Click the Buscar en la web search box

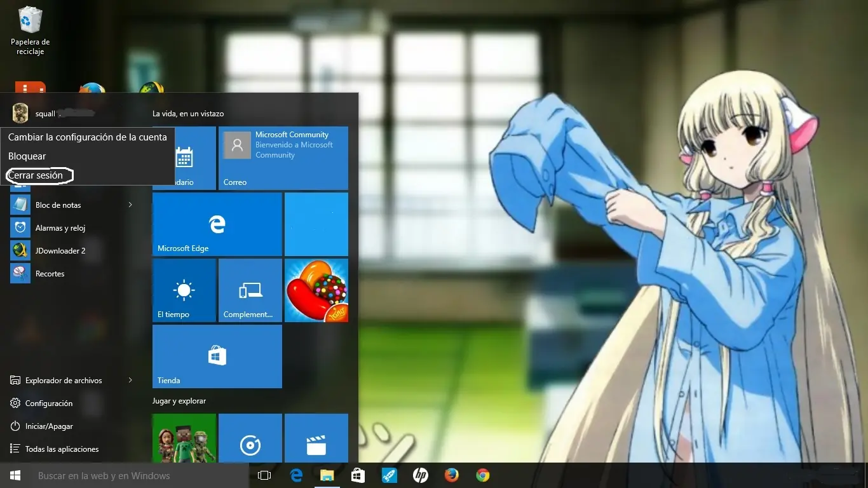coord(140,475)
